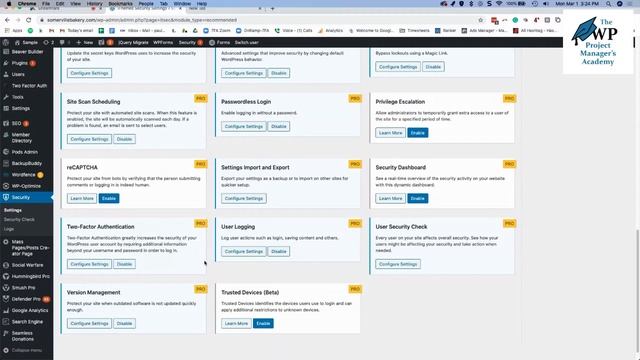
Task: Learn more about Security Dashboard
Action: click(391, 198)
